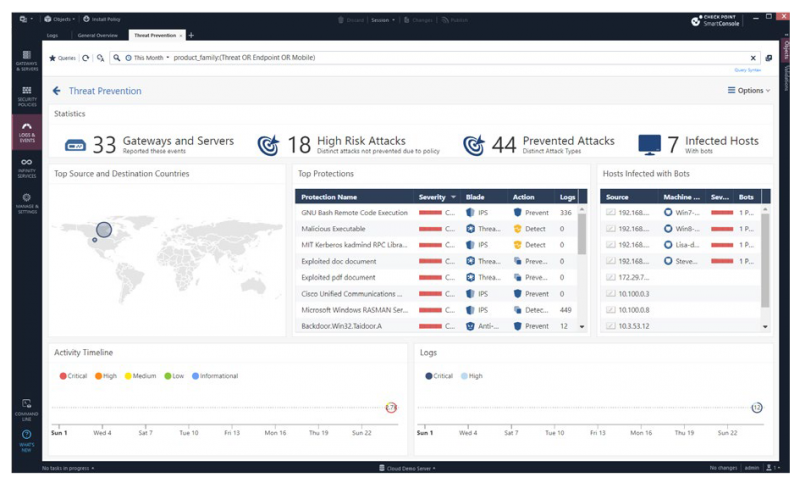Click the Hosts Infected with Bots scrollbar thumb
The width and height of the screenshot is (800, 483).
coord(765,260)
